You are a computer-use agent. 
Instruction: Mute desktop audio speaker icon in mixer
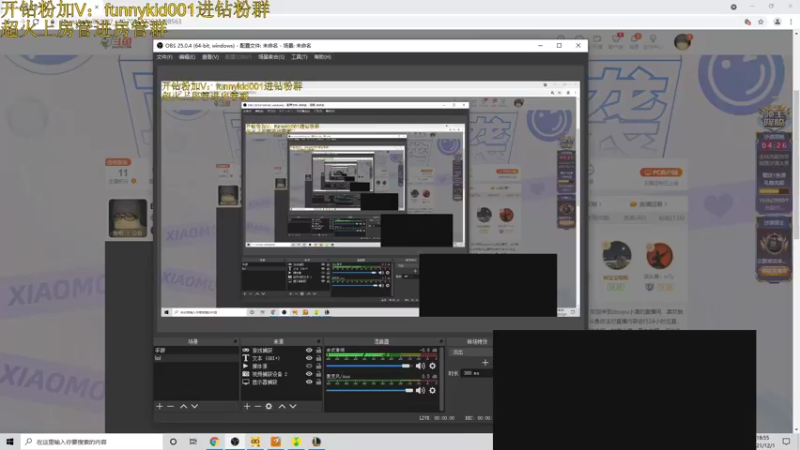pos(420,366)
